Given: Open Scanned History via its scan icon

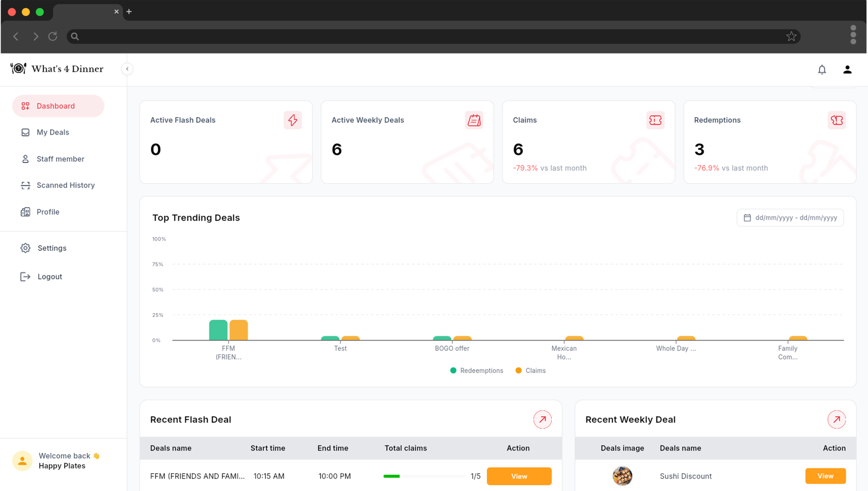Looking at the screenshot, I should click(25, 185).
